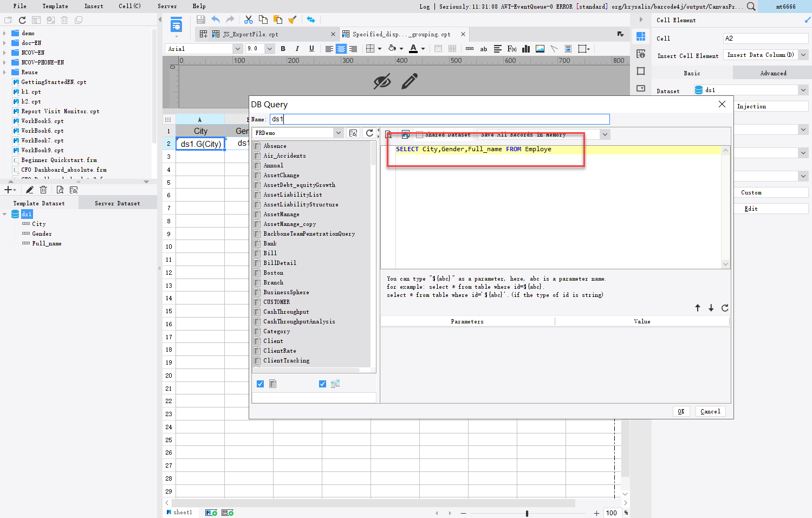Uncheck the left checkbox below the table list

pyautogui.click(x=261, y=384)
